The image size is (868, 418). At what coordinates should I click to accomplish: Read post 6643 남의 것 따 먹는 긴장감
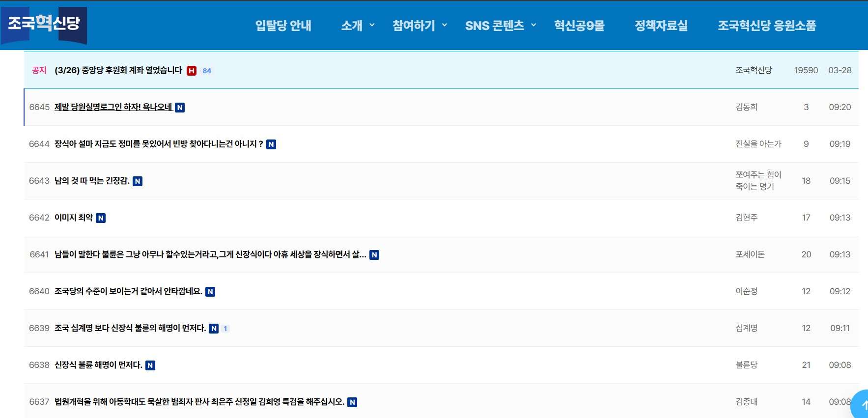(x=92, y=181)
